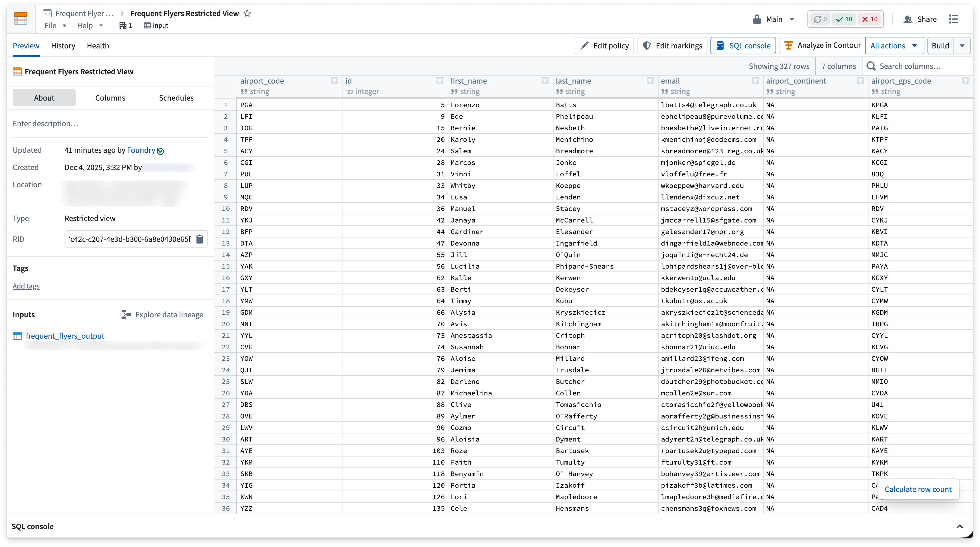Star the Frequent Flyers Restricted View
The height and width of the screenshot is (547, 980).
(247, 13)
